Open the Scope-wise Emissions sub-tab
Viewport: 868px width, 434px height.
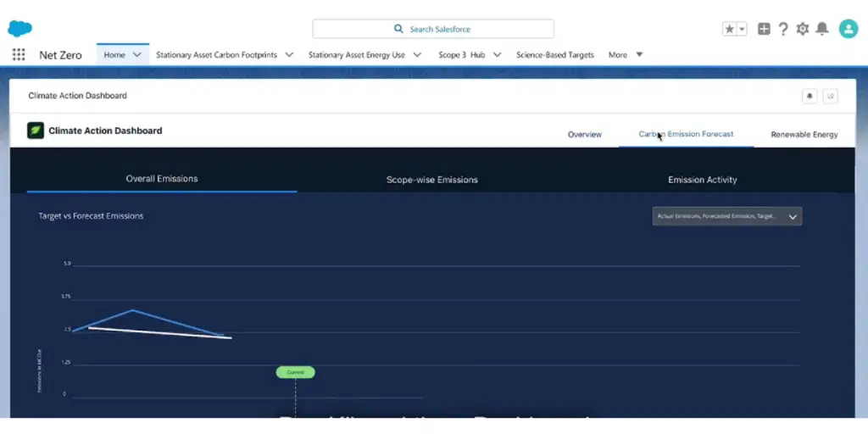pos(431,180)
